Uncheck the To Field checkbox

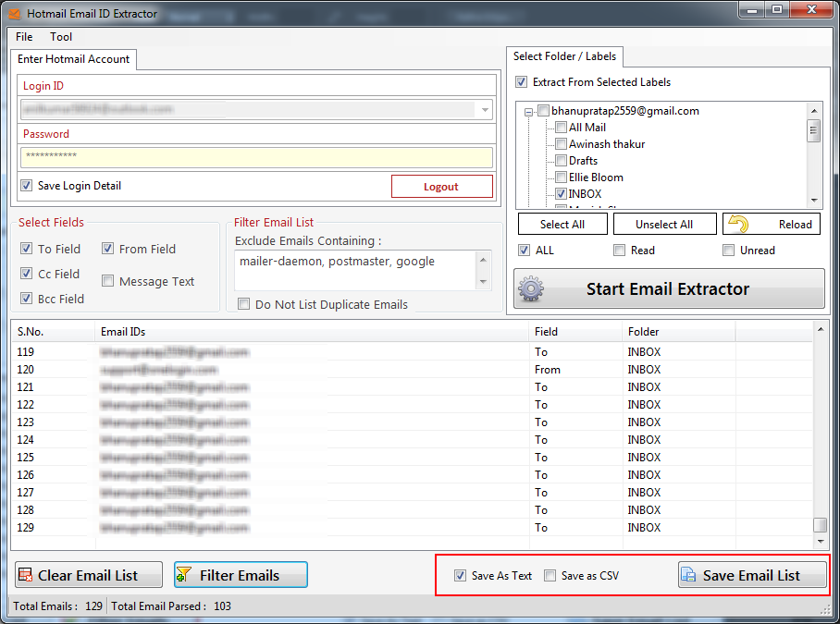coord(26,249)
